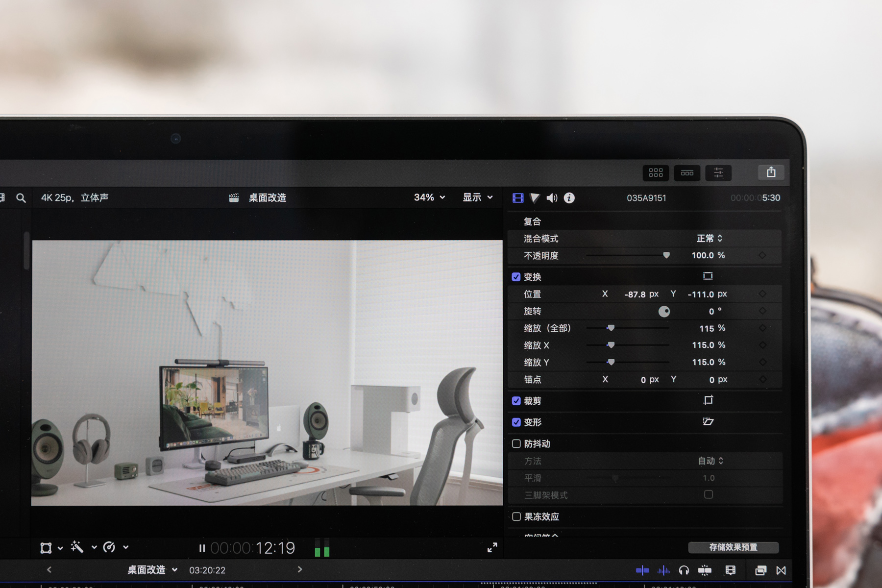Toggle the timeline panel layout button
The width and height of the screenshot is (882, 588).
pyautogui.click(x=687, y=172)
